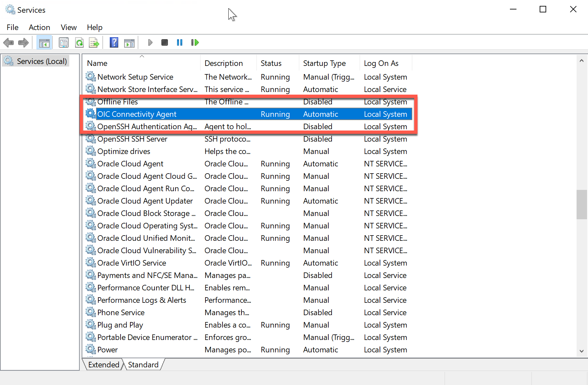Select the Oracle Cloud Agent Updater service

click(x=145, y=201)
